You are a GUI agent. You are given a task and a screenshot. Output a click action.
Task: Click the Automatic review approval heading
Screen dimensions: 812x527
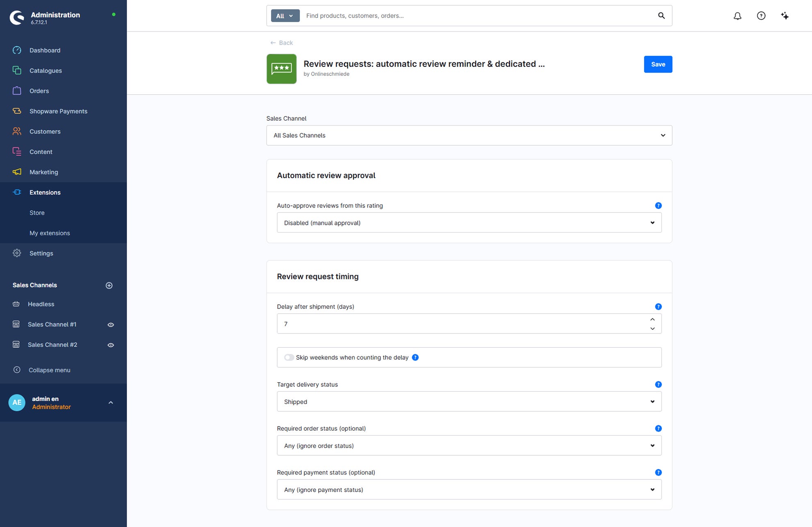(326, 175)
